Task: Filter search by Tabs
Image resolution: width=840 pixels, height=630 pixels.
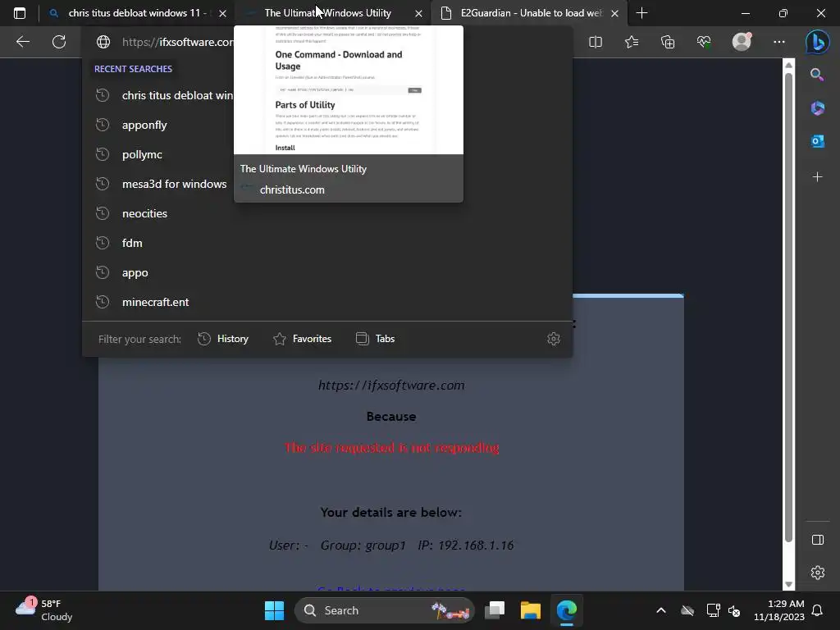Action: [375, 339]
